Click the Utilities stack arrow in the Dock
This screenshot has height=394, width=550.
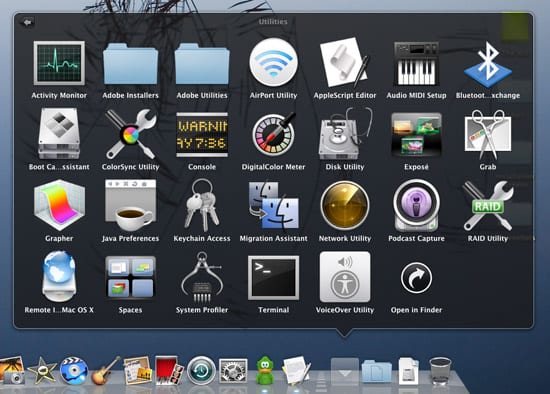point(344,372)
